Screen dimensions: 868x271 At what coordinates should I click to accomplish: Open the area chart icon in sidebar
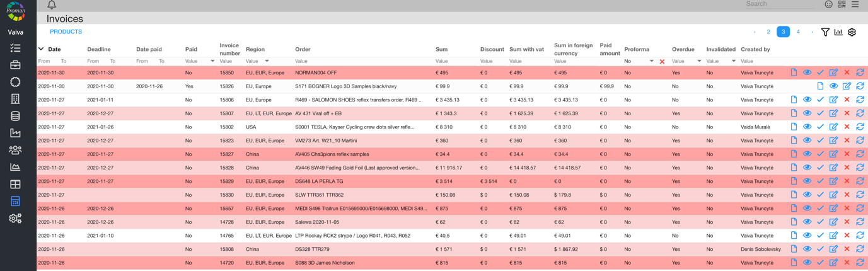click(15, 167)
